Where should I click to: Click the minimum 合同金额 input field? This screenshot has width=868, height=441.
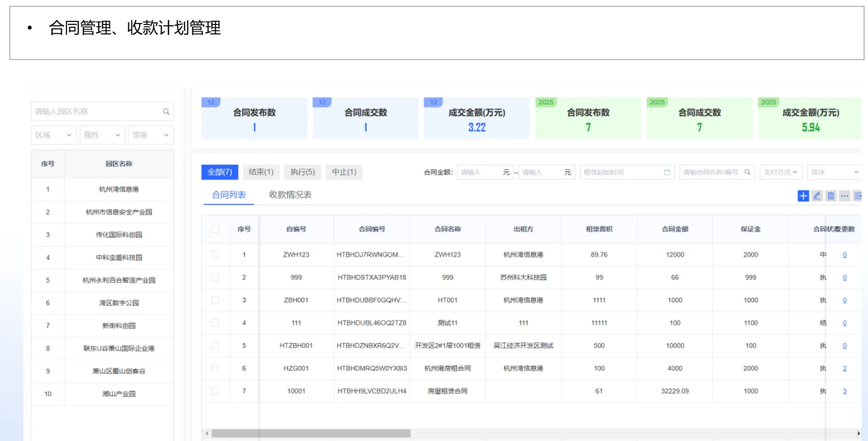(485, 172)
